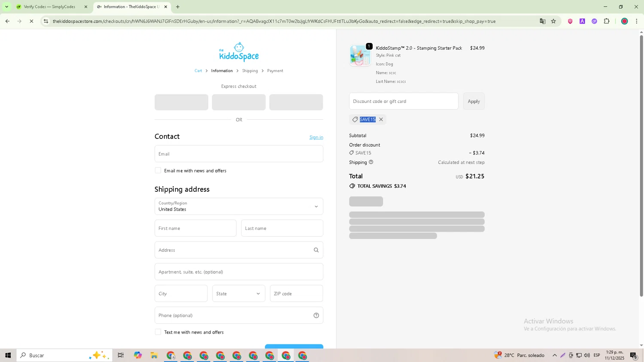Open the tab search arrow
Image resolution: width=644 pixels, height=362 pixels.
click(6, 7)
